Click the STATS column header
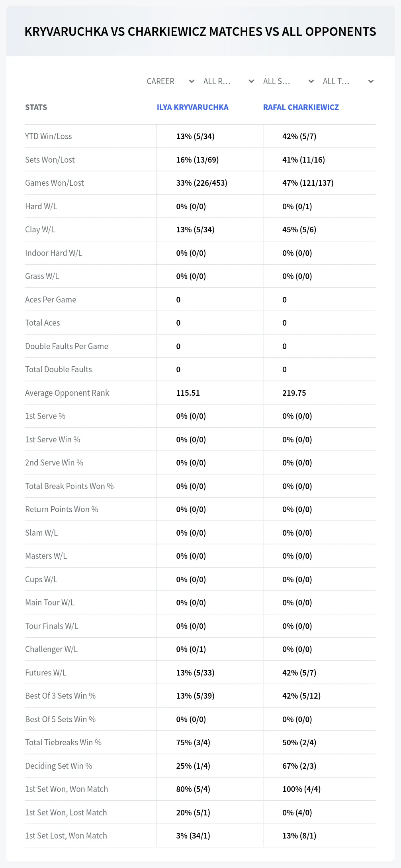 [36, 107]
